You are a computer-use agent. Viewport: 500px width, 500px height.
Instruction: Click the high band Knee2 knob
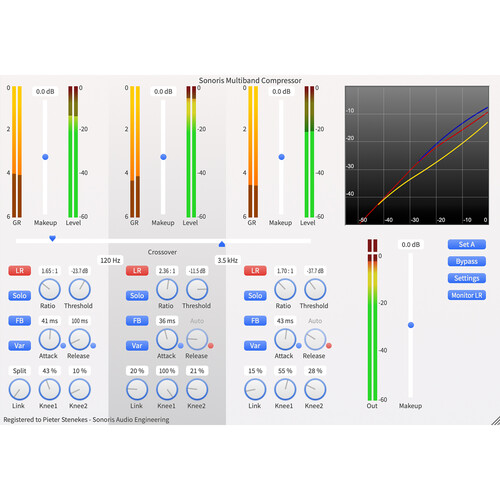click(x=315, y=389)
